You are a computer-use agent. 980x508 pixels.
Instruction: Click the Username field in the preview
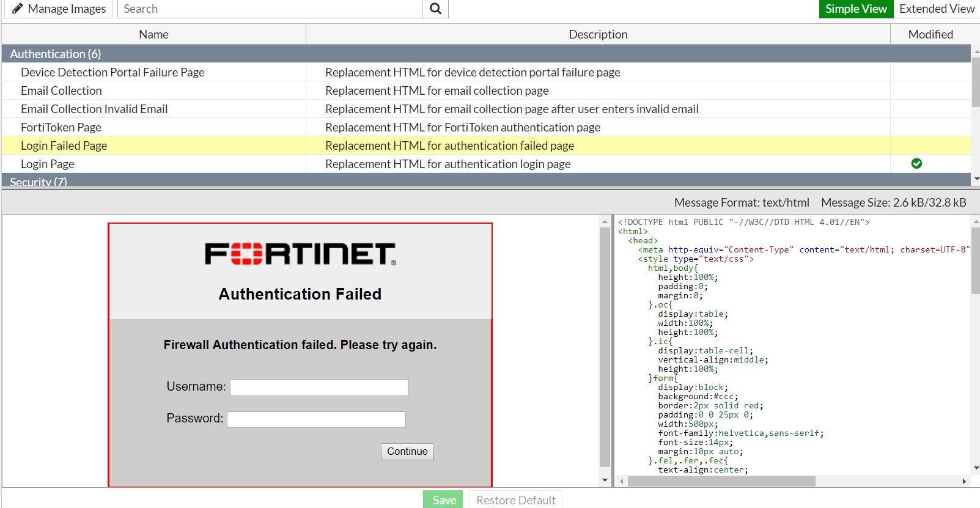[x=319, y=388]
